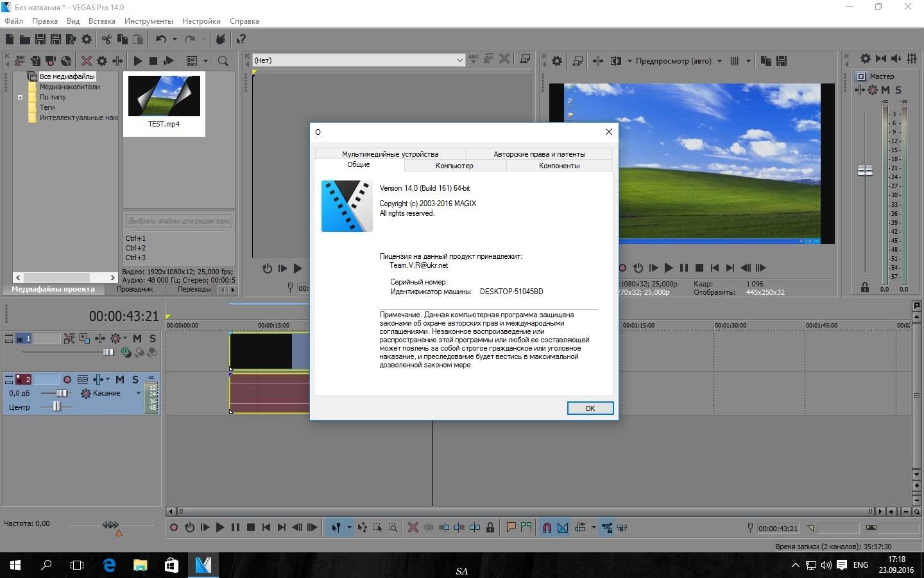924x578 pixels.
Task: Mute audio track 2 with M button
Action: pyautogui.click(x=120, y=380)
